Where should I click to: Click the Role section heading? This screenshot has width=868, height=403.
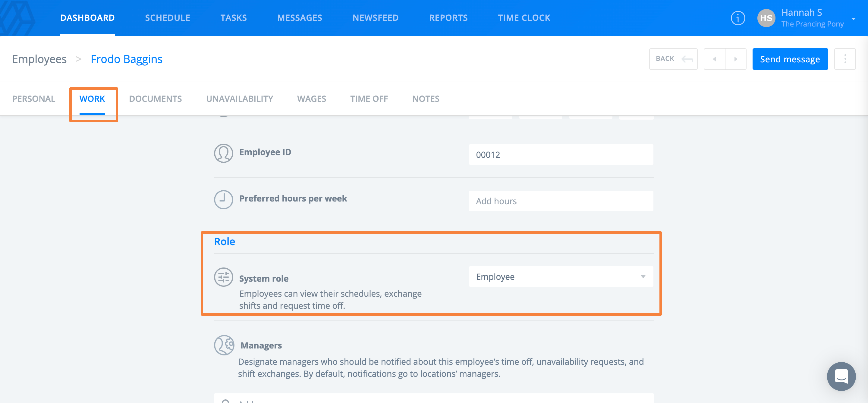tap(225, 241)
